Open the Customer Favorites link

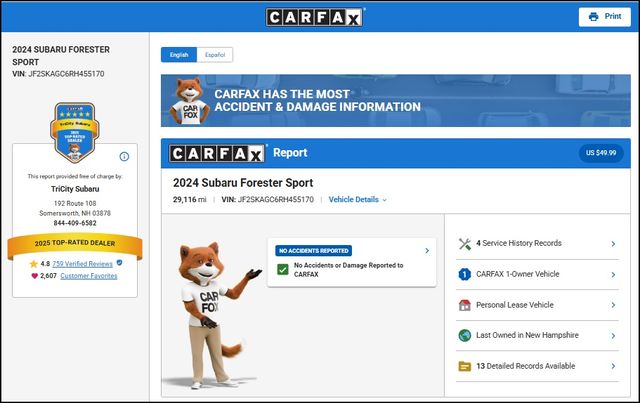(x=89, y=276)
